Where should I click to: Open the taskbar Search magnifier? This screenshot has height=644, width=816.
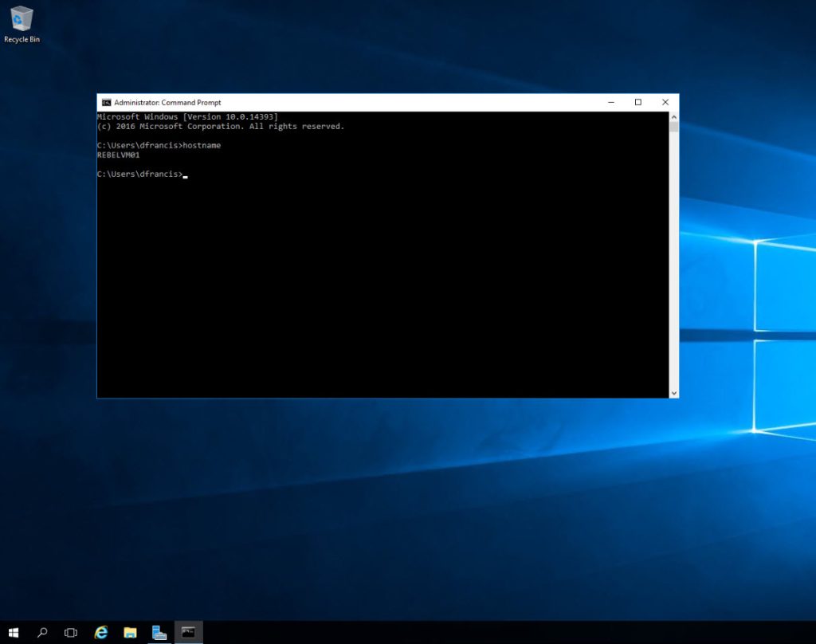point(42,632)
